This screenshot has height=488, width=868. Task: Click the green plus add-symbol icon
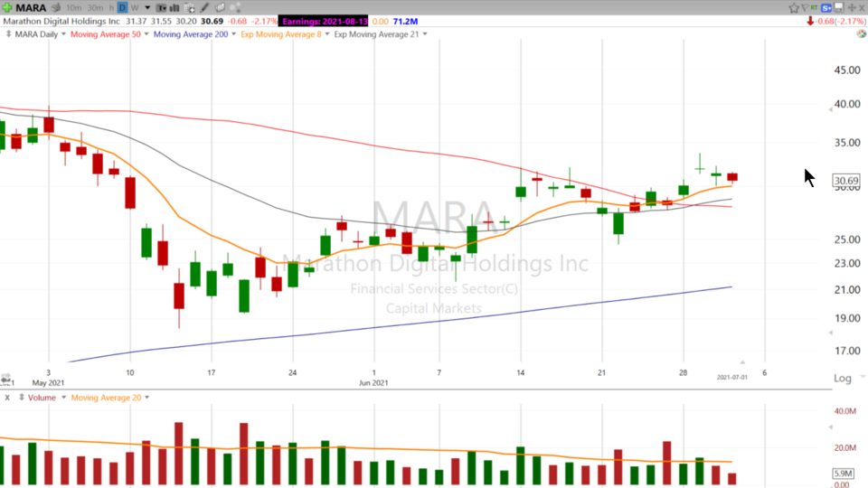pos(7,8)
